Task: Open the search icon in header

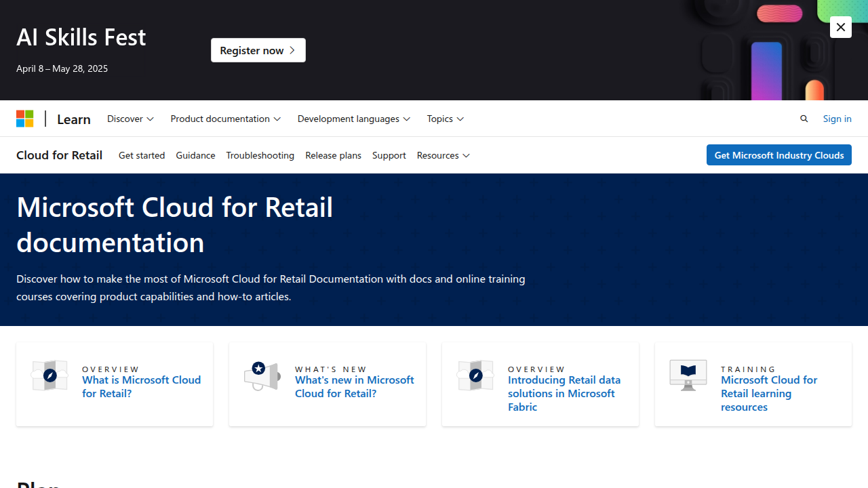Action: pyautogui.click(x=804, y=119)
